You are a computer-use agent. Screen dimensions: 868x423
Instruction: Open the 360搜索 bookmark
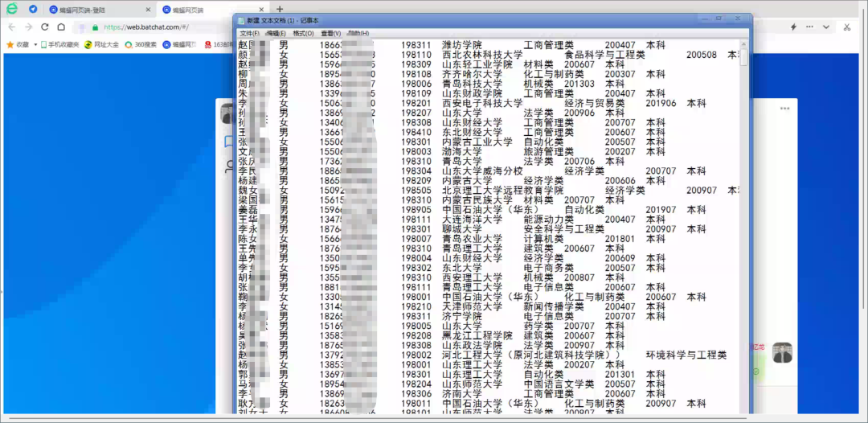(141, 44)
